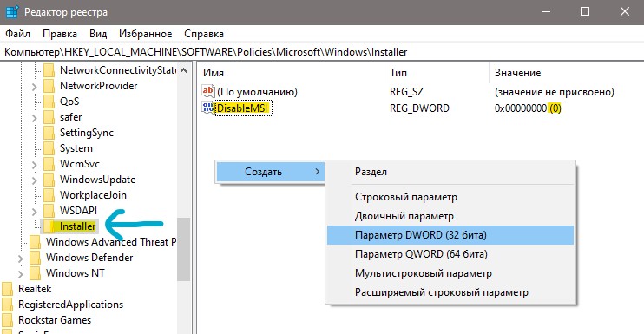Click the NetworkProvider folder icon
The image size is (644, 334).
click(49, 86)
